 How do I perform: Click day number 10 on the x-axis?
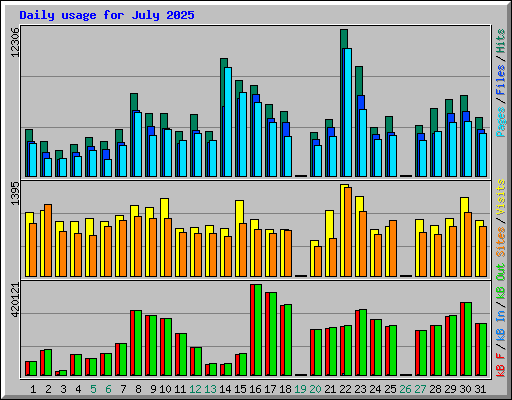[165, 389]
